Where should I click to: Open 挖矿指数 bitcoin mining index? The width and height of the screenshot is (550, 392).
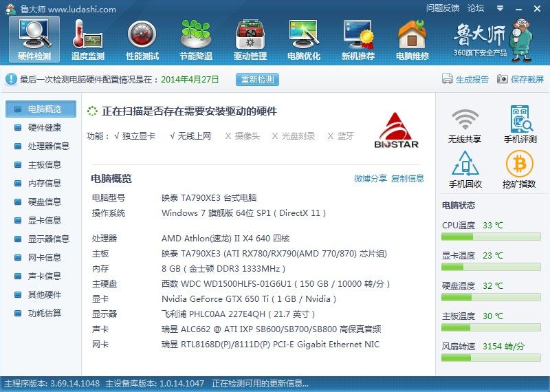519,169
